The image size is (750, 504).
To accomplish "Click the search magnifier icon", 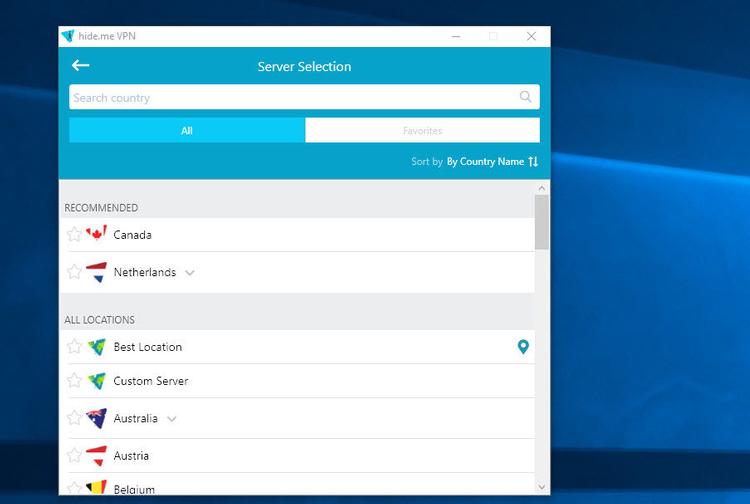I will (x=526, y=97).
